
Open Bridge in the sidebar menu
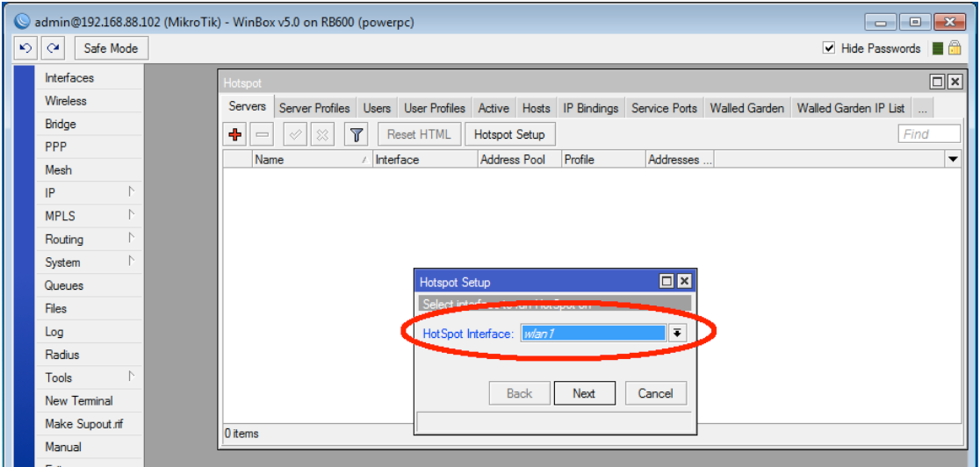tap(90, 124)
